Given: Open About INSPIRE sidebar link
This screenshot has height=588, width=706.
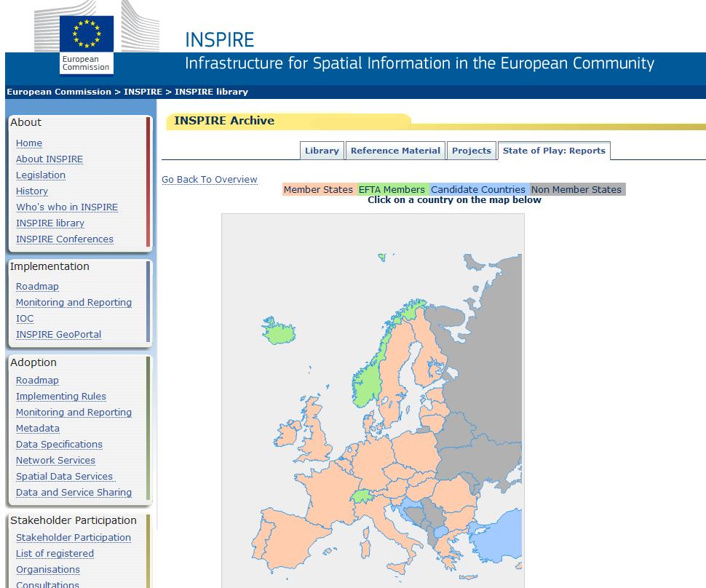Looking at the screenshot, I should [x=49, y=159].
